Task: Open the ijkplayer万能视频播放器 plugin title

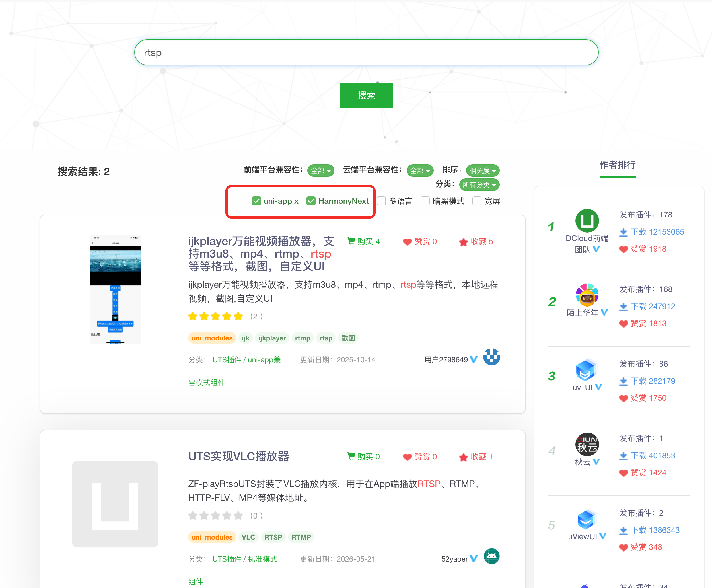Action: point(261,253)
